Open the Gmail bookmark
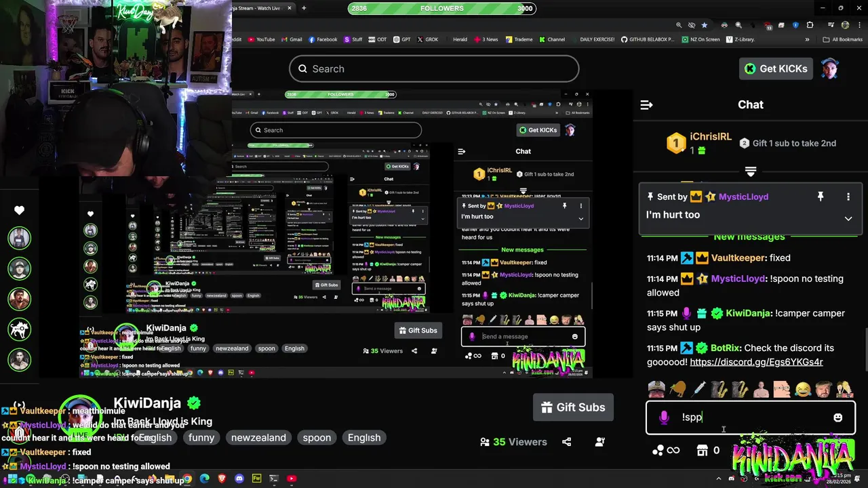This screenshot has height=488, width=868. coord(291,39)
